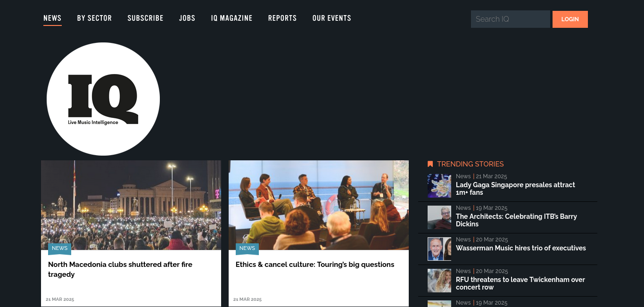The height and width of the screenshot is (307, 644).
Task: Open the BY SECTOR menu
Action: tap(94, 18)
